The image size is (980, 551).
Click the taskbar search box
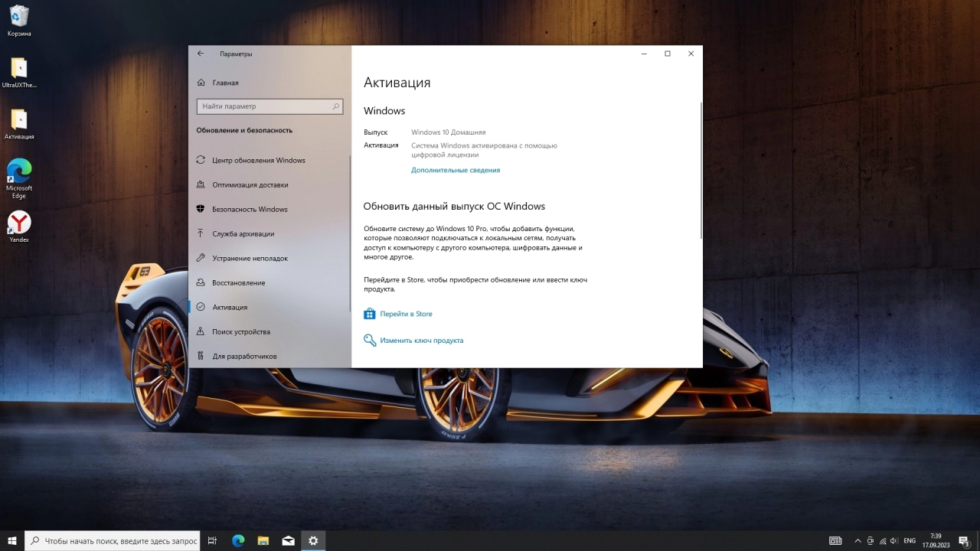[113, 540]
